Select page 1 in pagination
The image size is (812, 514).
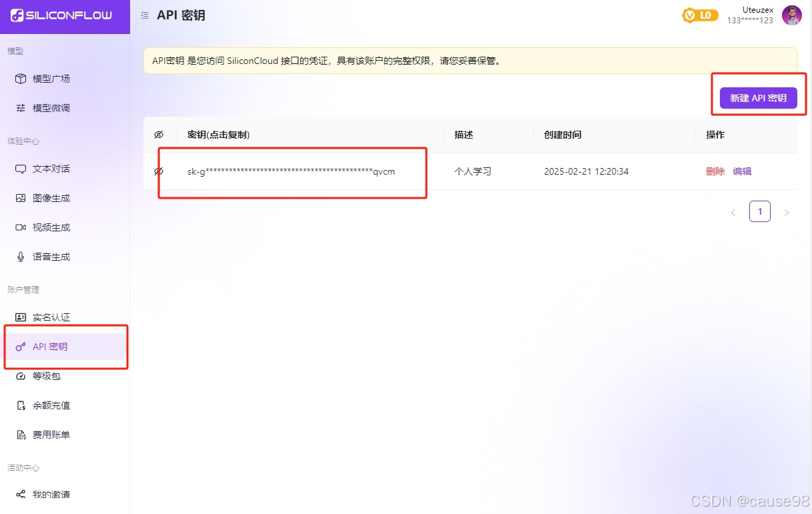760,211
